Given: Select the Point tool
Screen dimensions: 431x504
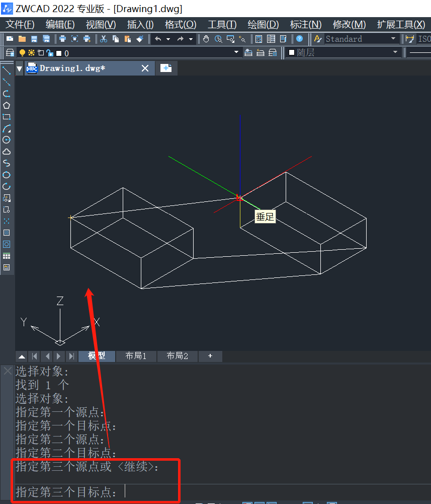Looking at the screenshot, I should point(7,221).
